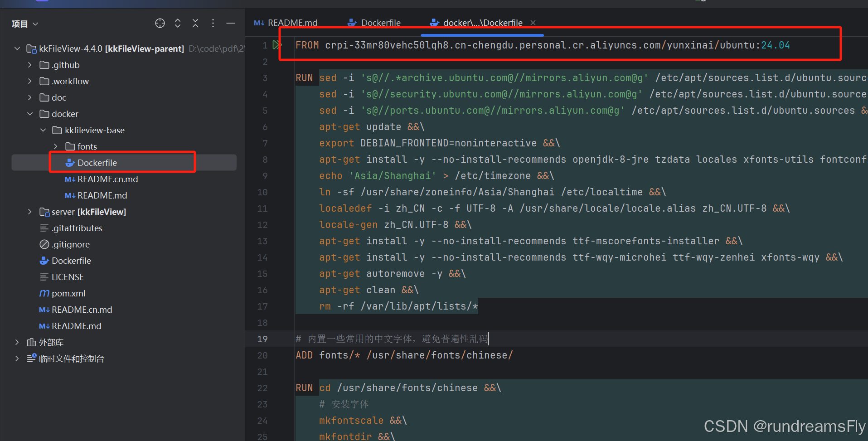This screenshot has height=441, width=868.
Task: Collapse the kkFileView-4.4.0 root node
Action: tap(17, 48)
